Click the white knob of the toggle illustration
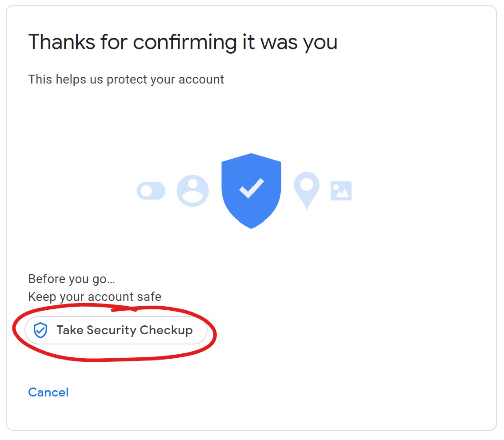Image resolution: width=504 pixels, height=440 pixels. pos(146,191)
